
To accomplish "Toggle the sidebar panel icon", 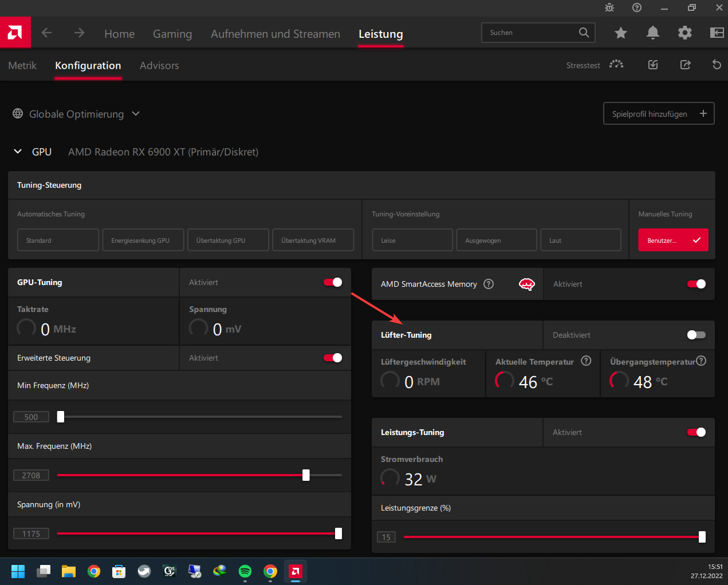I will point(717,33).
